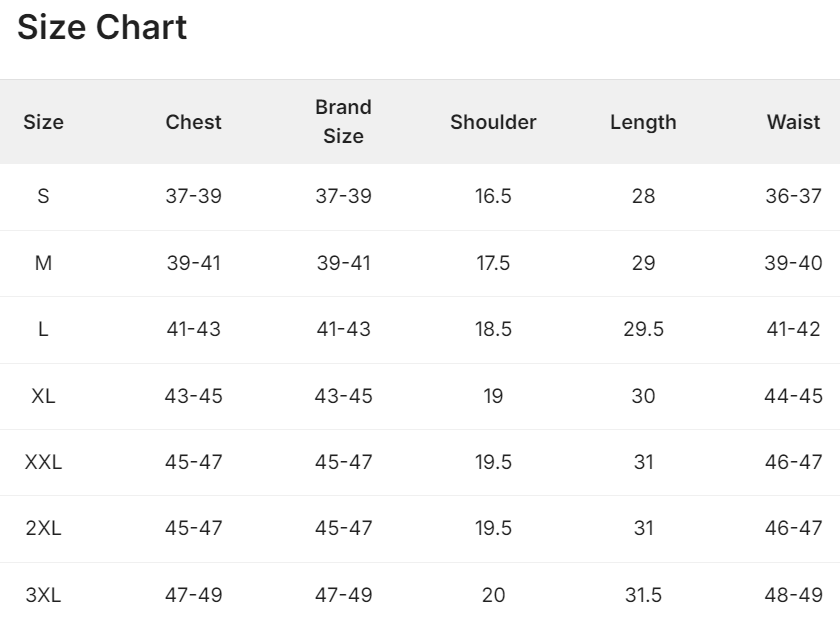
Task: Select the M size row label
Action: pos(43,263)
